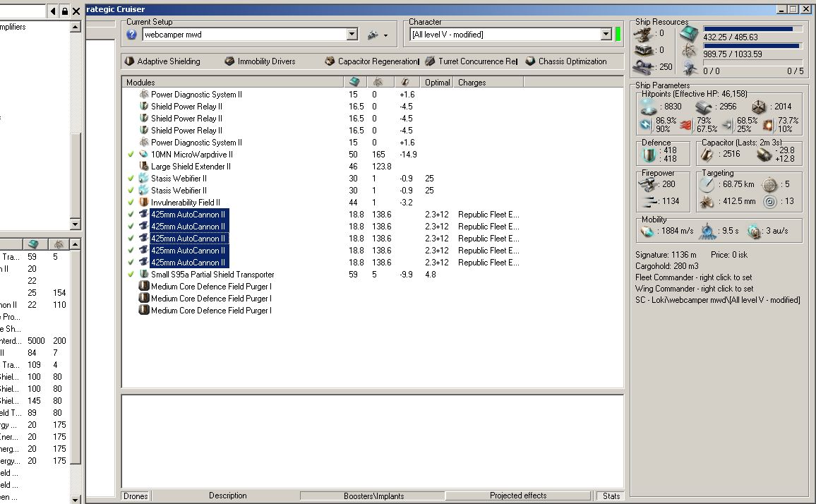Click the CPU column header icon in Modules

click(x=355, y=83)
